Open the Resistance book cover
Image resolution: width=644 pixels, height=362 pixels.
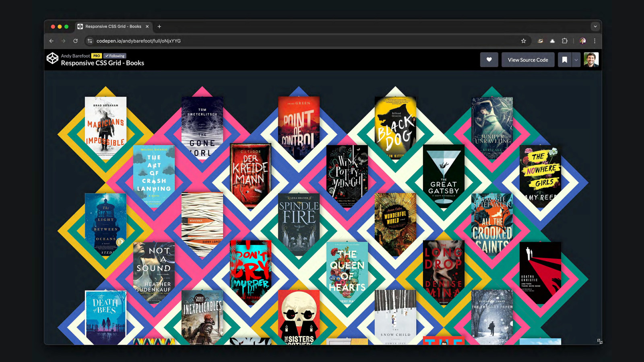202,224
